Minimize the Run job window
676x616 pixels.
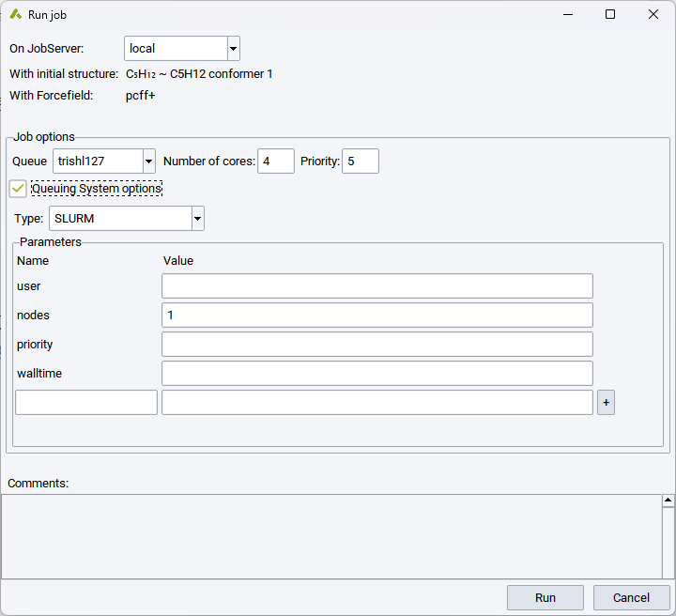tap(568, 15)
